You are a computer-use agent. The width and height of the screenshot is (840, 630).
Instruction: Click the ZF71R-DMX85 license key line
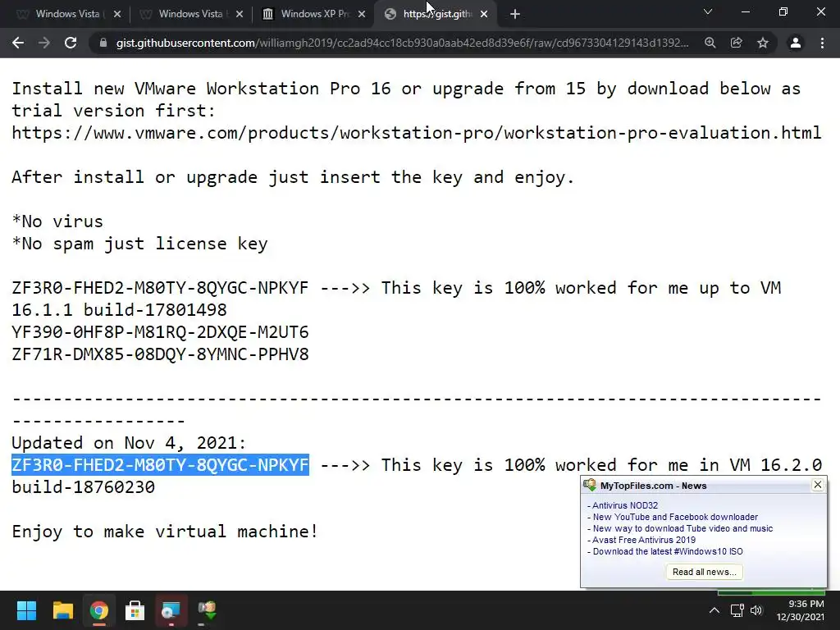(x=160, y=354)
